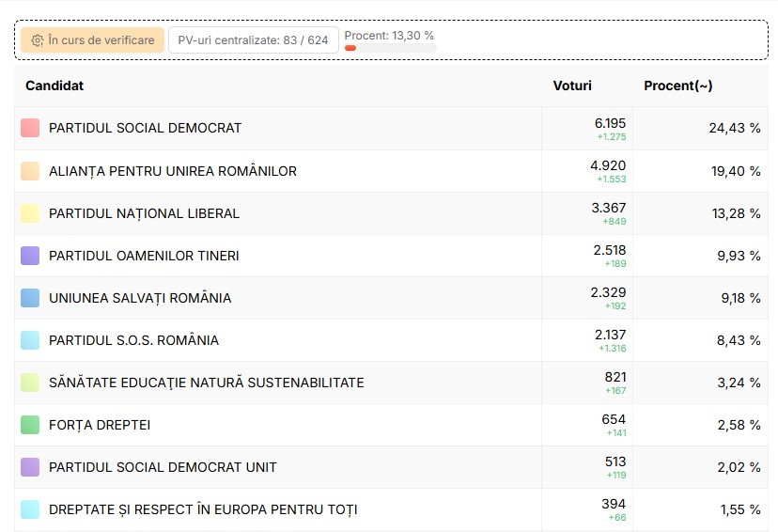The height and width of the screenshot is (532, 778).
Task: Click the red progress bar under Procent
Action: click(350, 48)
